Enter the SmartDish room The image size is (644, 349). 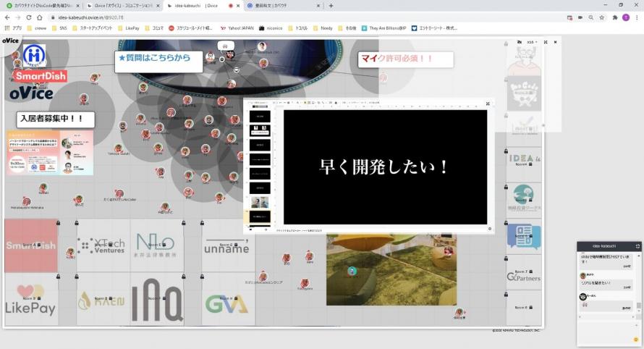point(31,245)
